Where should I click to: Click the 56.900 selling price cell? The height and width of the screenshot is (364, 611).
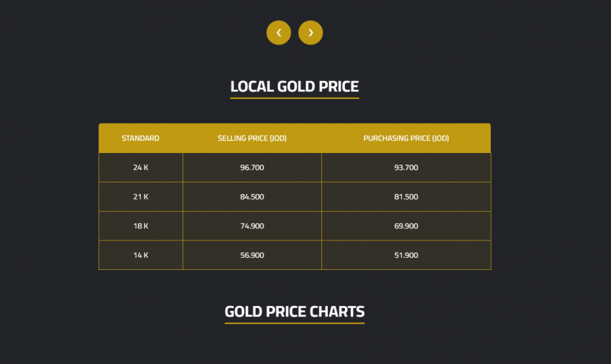[252, 255]
